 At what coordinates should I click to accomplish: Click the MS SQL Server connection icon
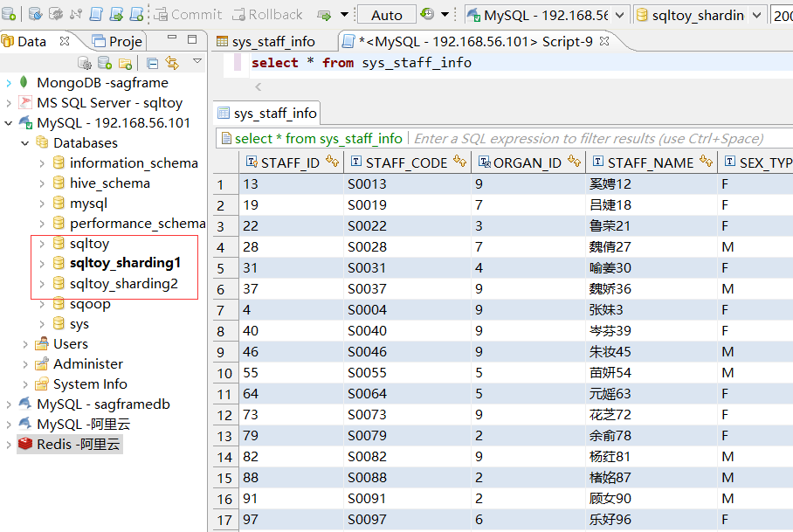tap(25, 103)
